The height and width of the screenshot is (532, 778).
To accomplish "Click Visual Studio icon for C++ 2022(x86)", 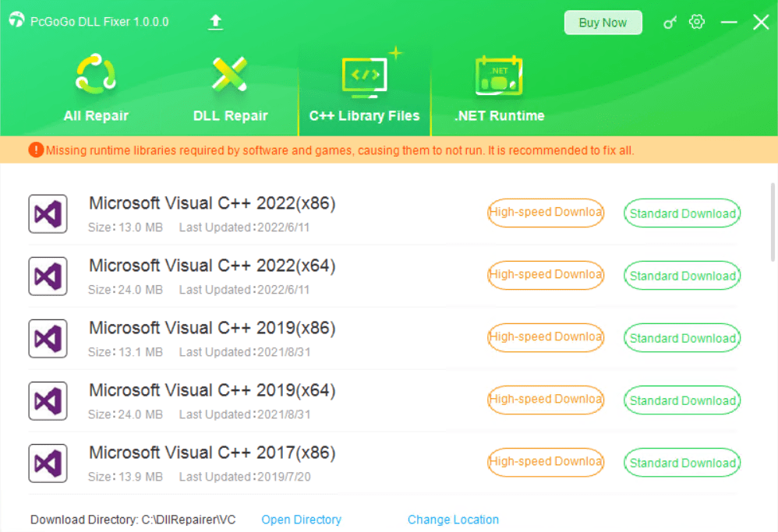I will 48,213.
